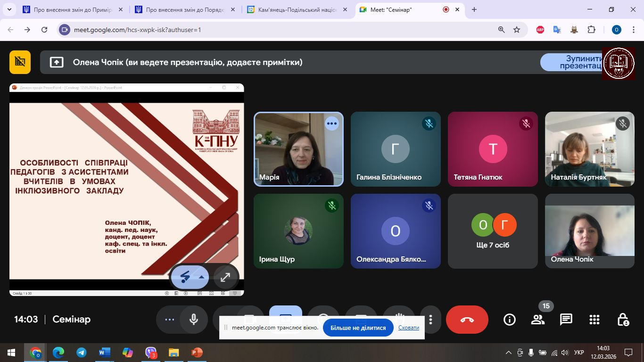Switch to the Кам'янець-Подільський browser tab
Screen dimensions: 644x362
tap(291, 9)
